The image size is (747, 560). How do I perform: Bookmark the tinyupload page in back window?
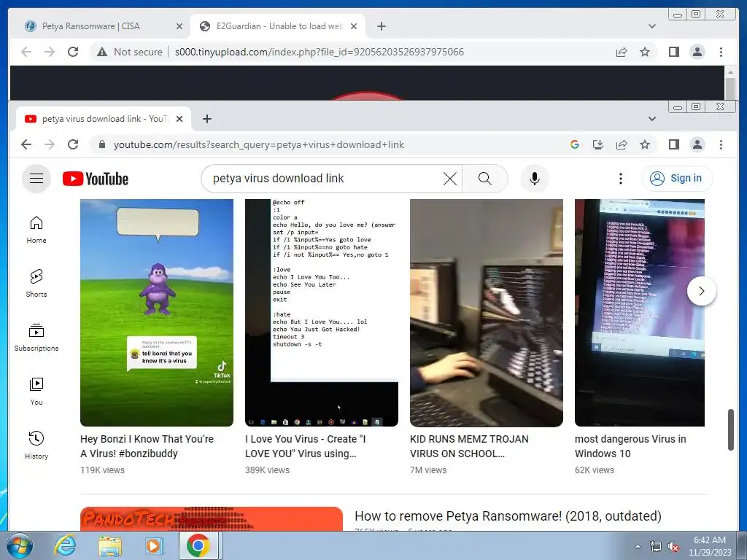click(x=645, y=52)
